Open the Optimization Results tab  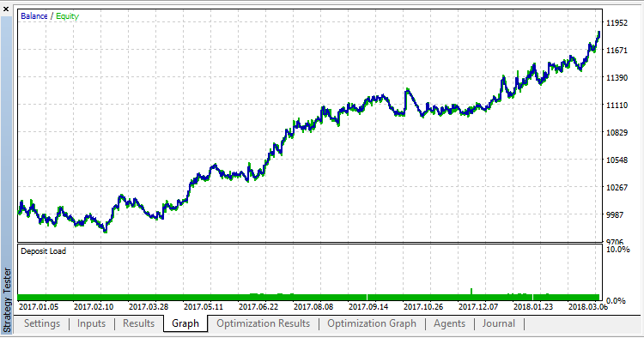[x=264, y=323]
